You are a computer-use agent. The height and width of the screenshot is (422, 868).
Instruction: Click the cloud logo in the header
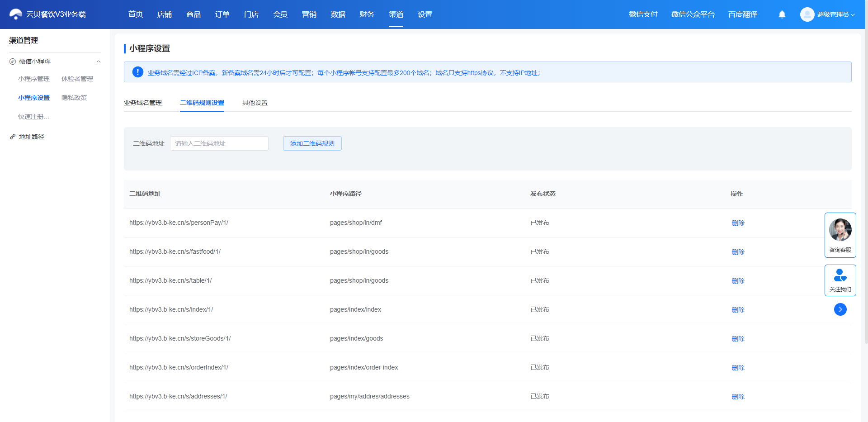tap(16, 14)
